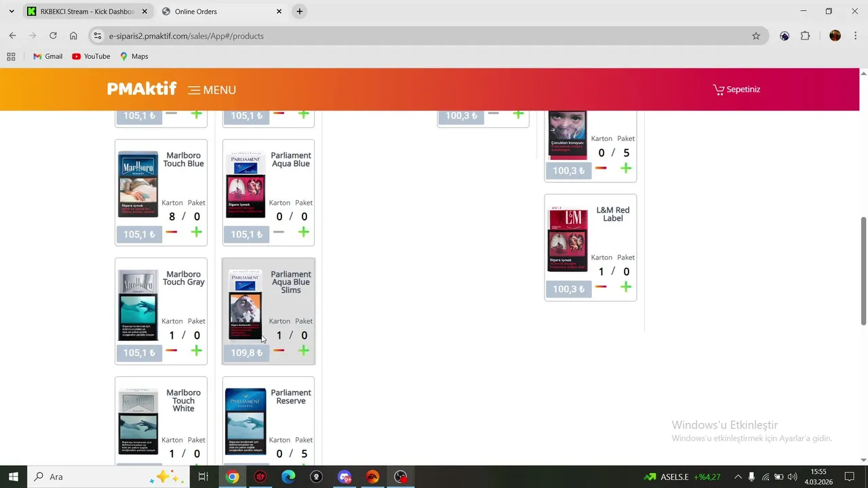Open Microsoft Edge from the taskbar
Screen dimensions: 868x488
tap(288, 476)
